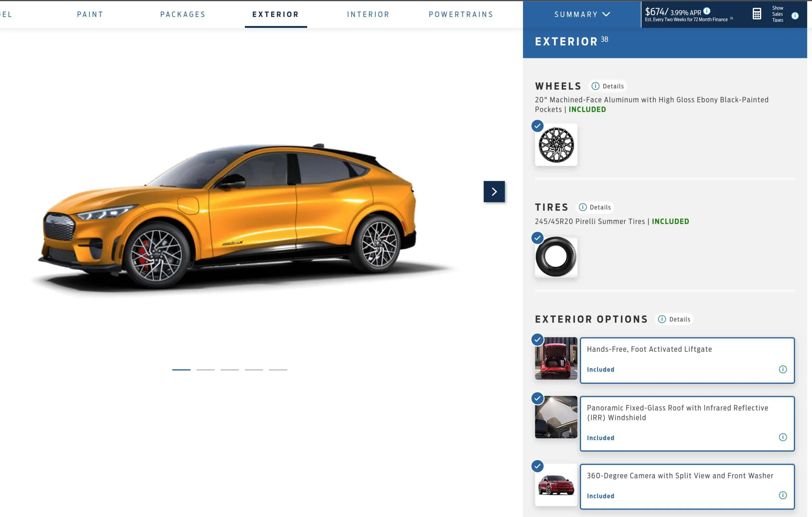Open Tires Details info
This screenshot has height=517, width=812.
pos(595,207)
